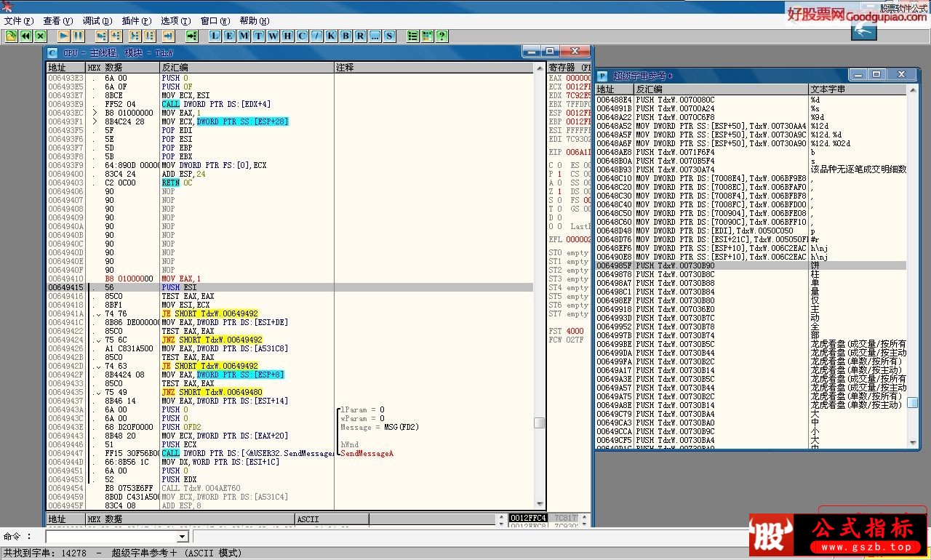Open References window with R button

coord(360,36)
